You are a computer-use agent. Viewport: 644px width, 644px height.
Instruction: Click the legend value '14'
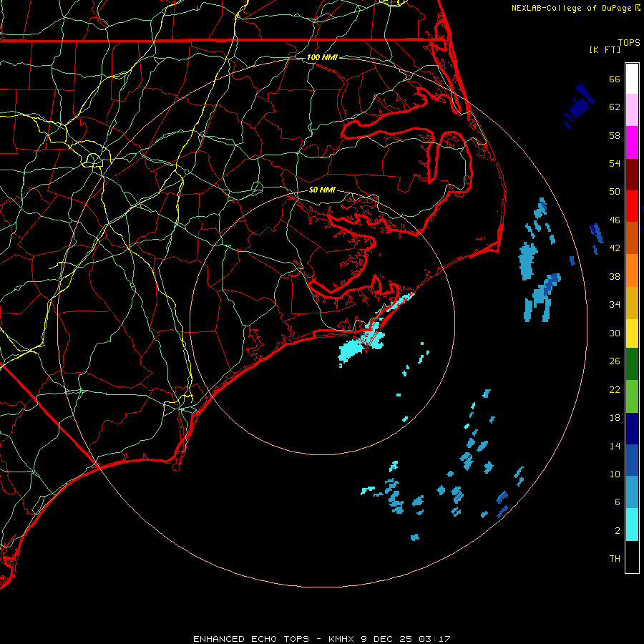615,446
